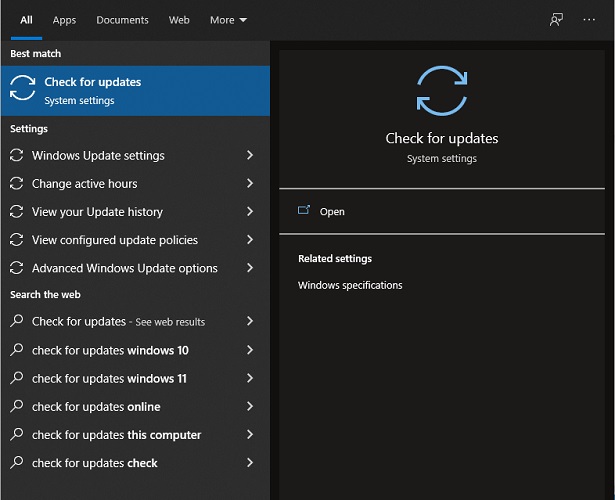Click search icon beside check for updates online
615x500 pixels.
tap(16, 407)
